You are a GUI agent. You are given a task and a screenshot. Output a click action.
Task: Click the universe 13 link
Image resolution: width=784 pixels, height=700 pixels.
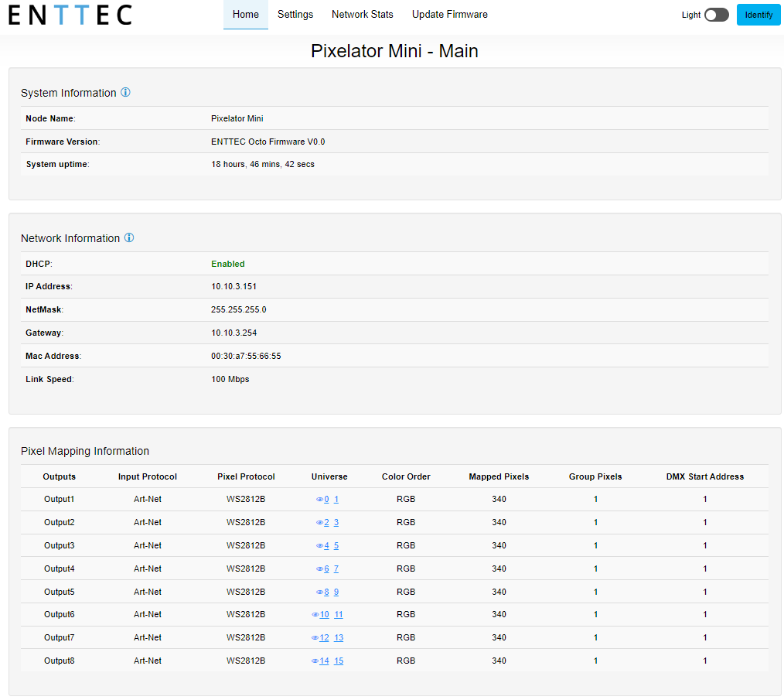(x=339, y=638)
